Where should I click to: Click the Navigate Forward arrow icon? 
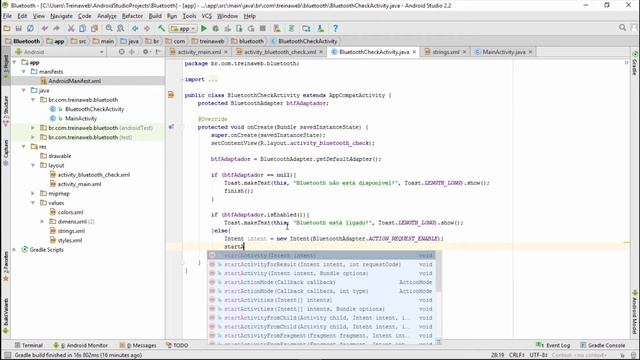click(147, 29)
